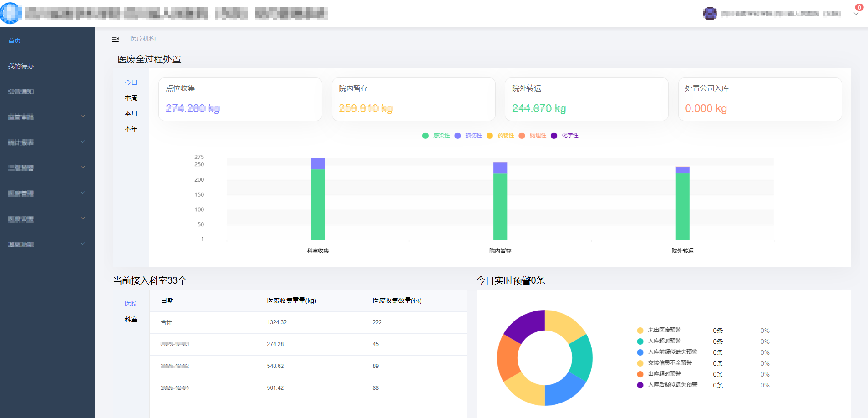This screenshot has width=868, height=418.
Task: Click the dark purple 化学性 legend dot
Action: tap(554, 136)
